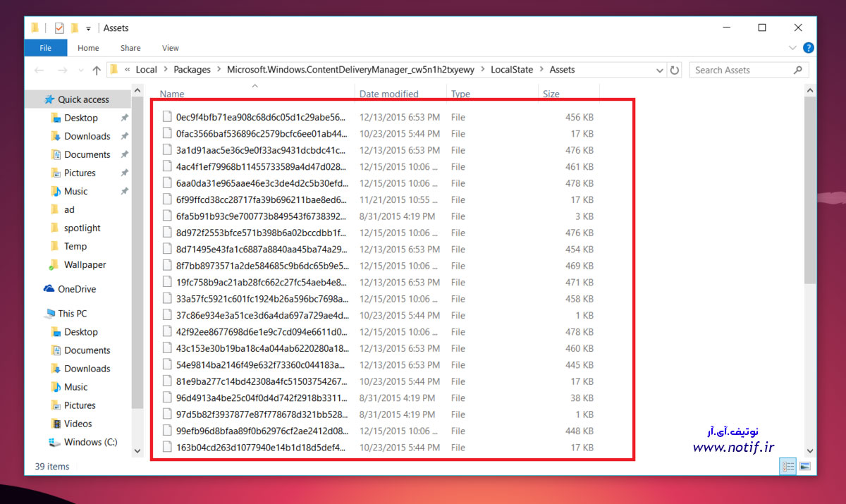
Task: Open the File menu
Action: 46,48
